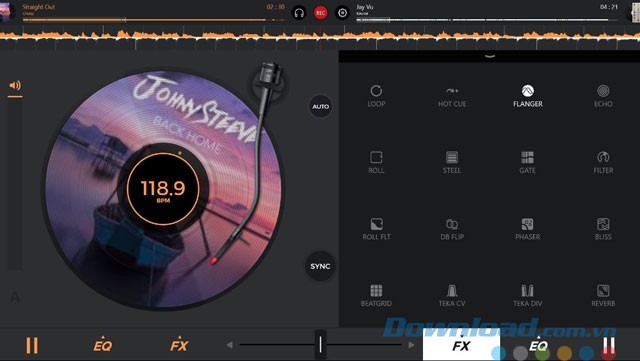
Task: Open settings gear icon
Action: coord(342,13)
